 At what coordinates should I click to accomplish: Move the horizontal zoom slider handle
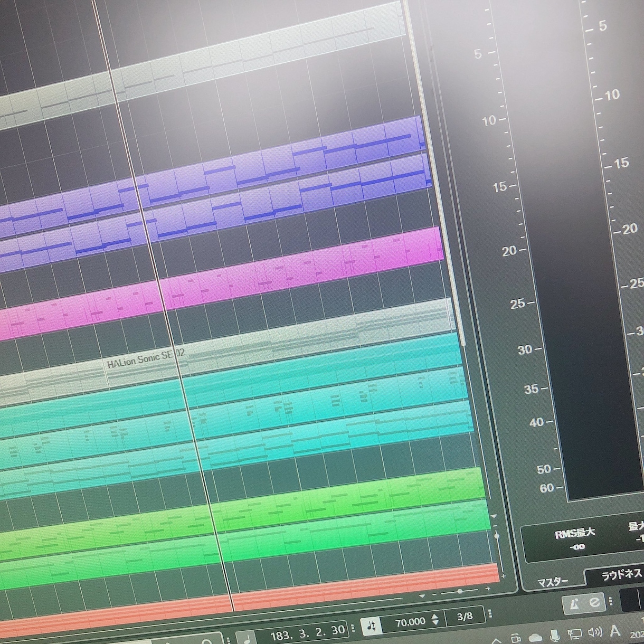click(460, 591)
